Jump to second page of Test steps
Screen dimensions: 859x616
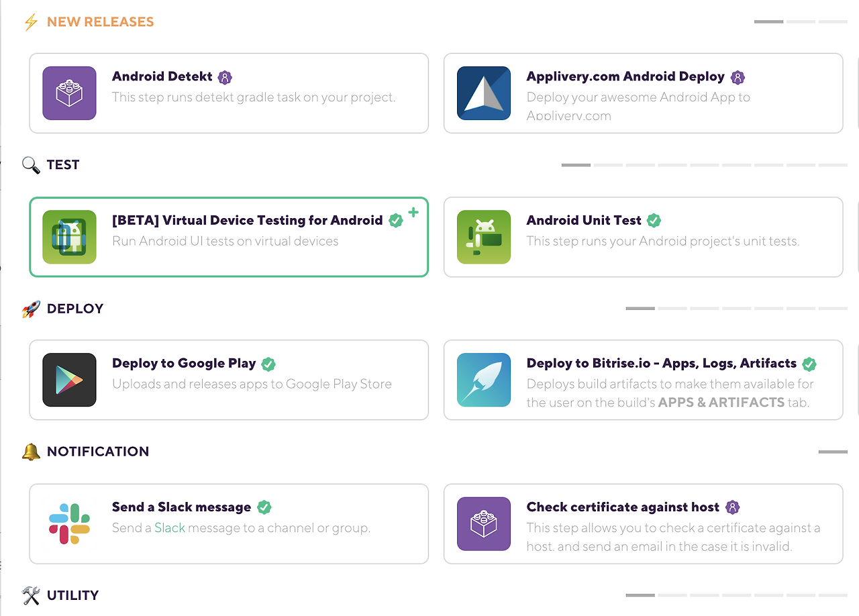click(608, 165)
